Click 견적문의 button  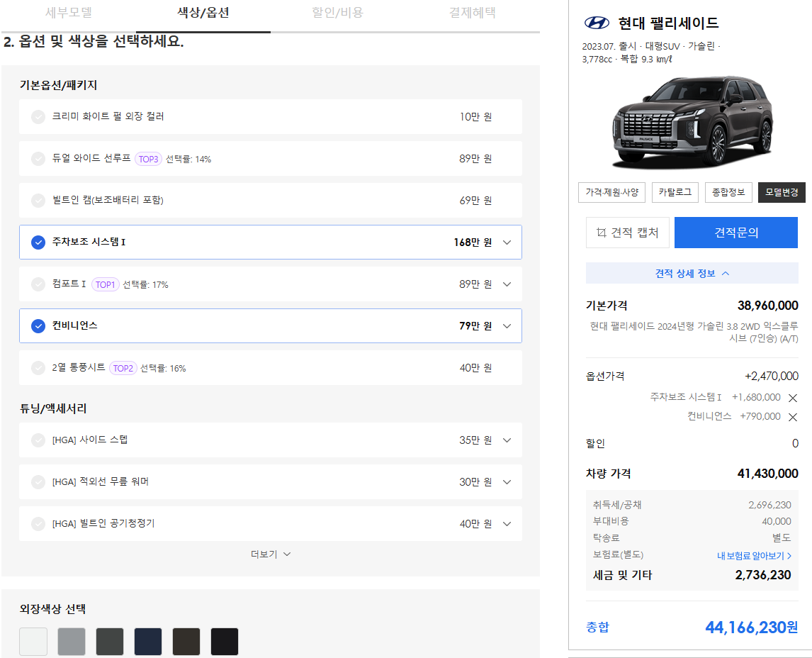tap(736, 233)
